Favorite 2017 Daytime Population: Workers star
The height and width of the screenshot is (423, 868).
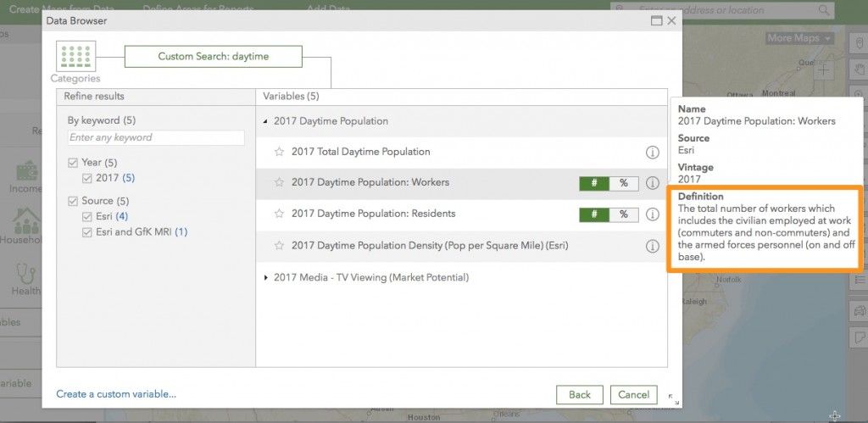point(279,182)
